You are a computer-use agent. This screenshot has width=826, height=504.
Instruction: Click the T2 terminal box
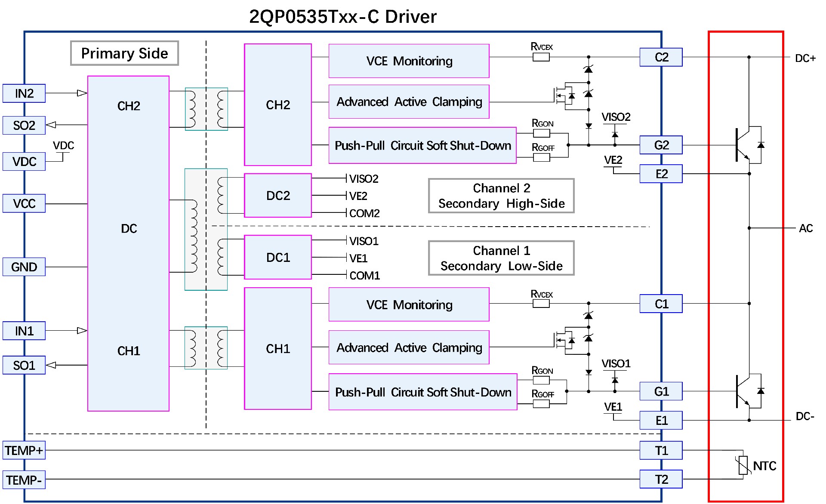click(661, 479)
